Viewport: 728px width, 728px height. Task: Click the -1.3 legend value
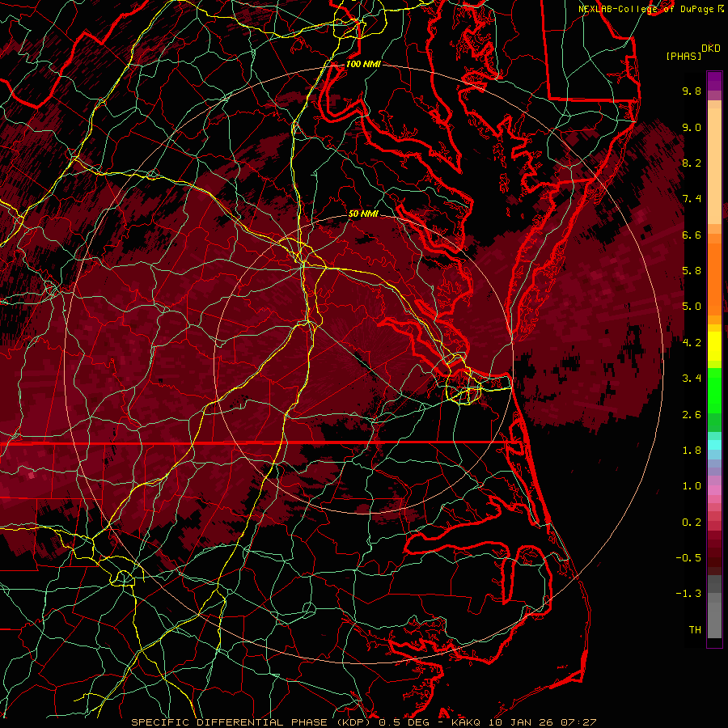[688, 594]
